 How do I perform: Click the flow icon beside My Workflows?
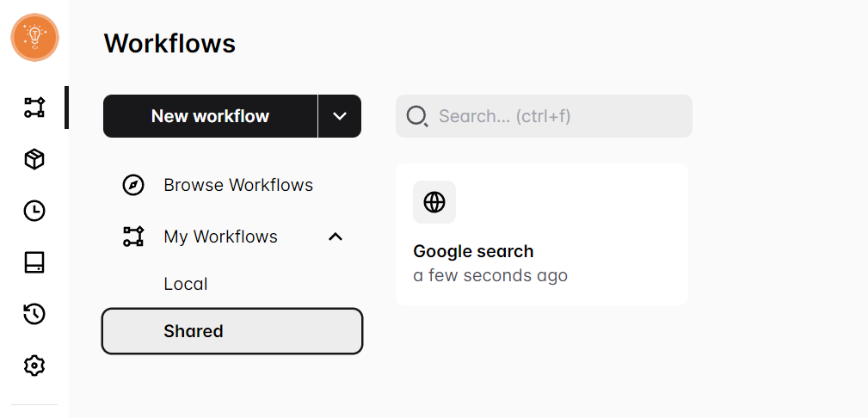133,237
